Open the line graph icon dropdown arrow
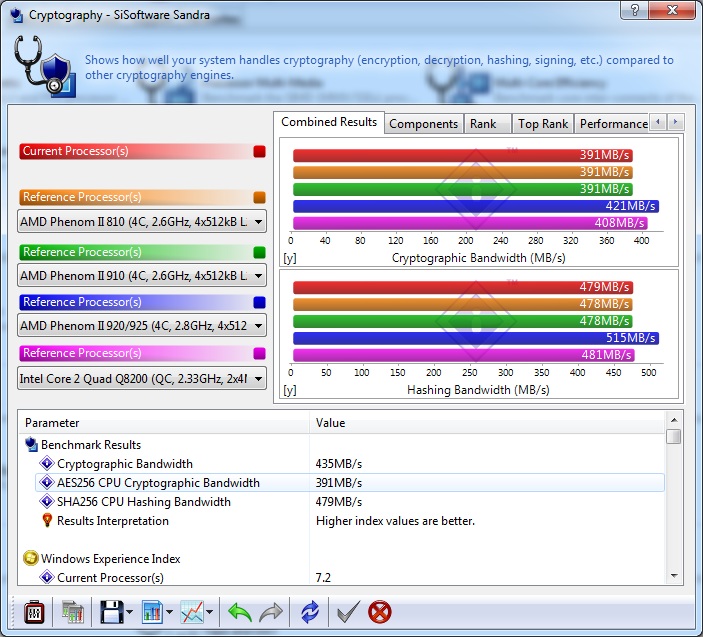 (x=209, y=612)
